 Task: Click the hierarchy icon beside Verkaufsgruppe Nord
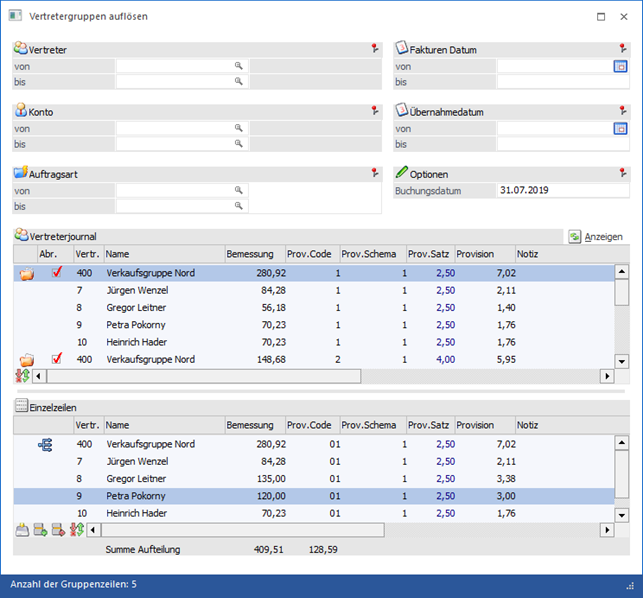click(45, 444)
